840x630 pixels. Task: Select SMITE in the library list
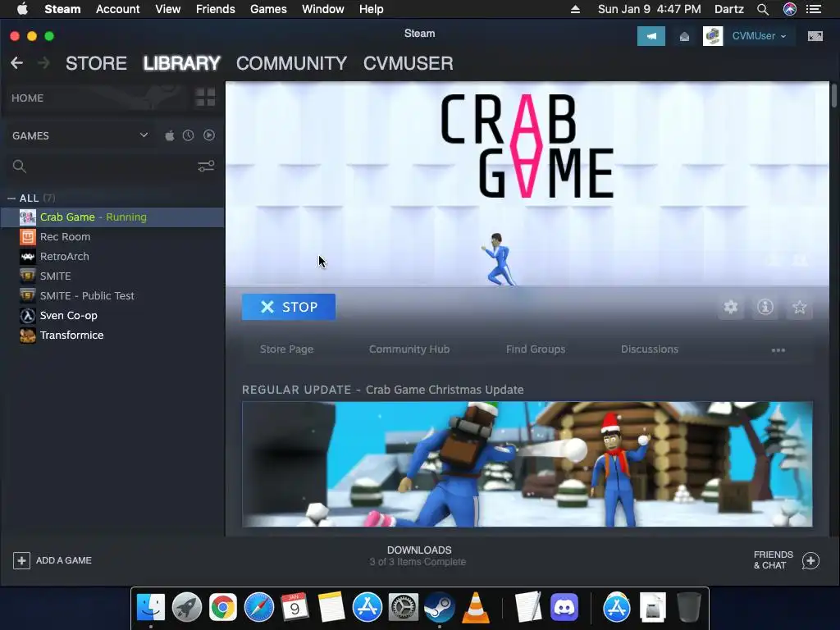pos(112,276)
